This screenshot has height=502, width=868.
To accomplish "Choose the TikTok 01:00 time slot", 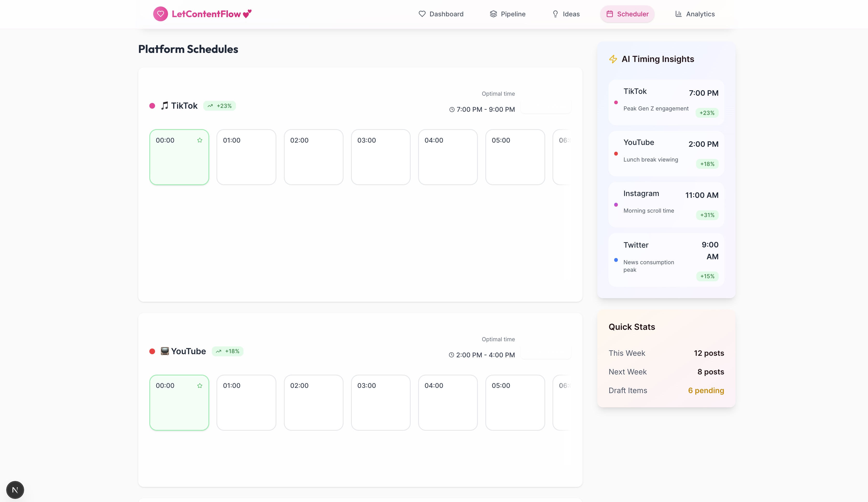I will [246, 157].
